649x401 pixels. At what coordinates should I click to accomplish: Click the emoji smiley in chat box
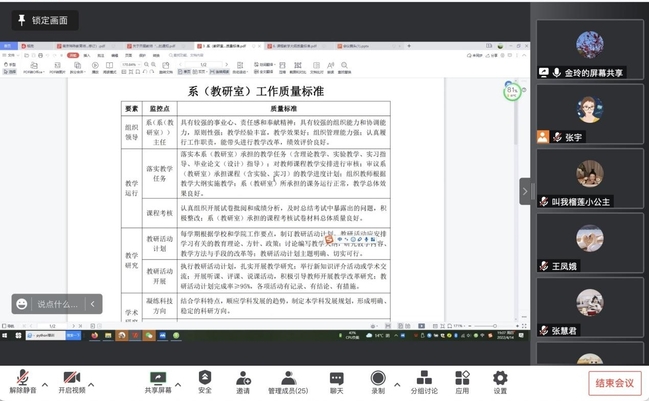(x=22, y=304)
